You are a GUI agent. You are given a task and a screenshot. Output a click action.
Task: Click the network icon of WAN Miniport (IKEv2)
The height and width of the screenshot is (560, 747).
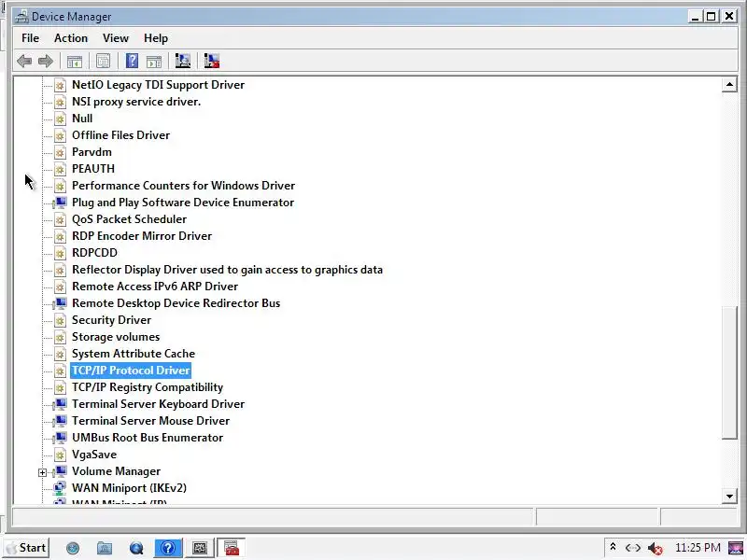(x=60, y=488)
